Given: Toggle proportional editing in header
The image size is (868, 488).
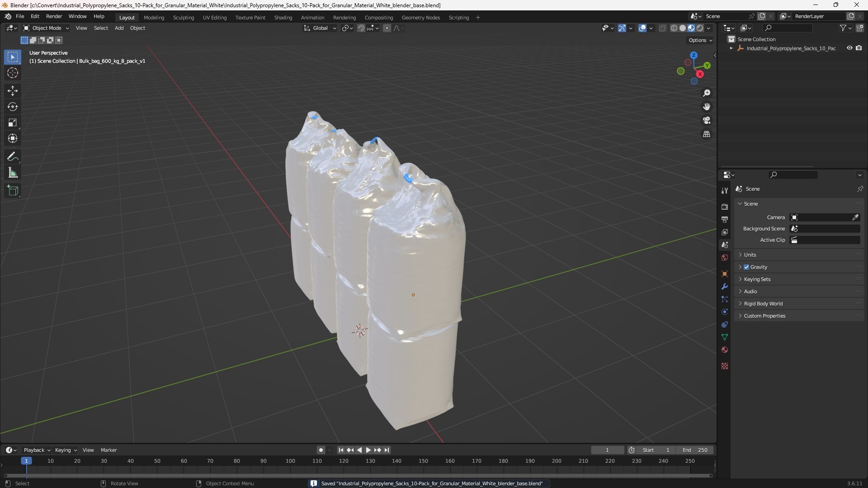Looking at the screenshot, I should pos(387,28).
